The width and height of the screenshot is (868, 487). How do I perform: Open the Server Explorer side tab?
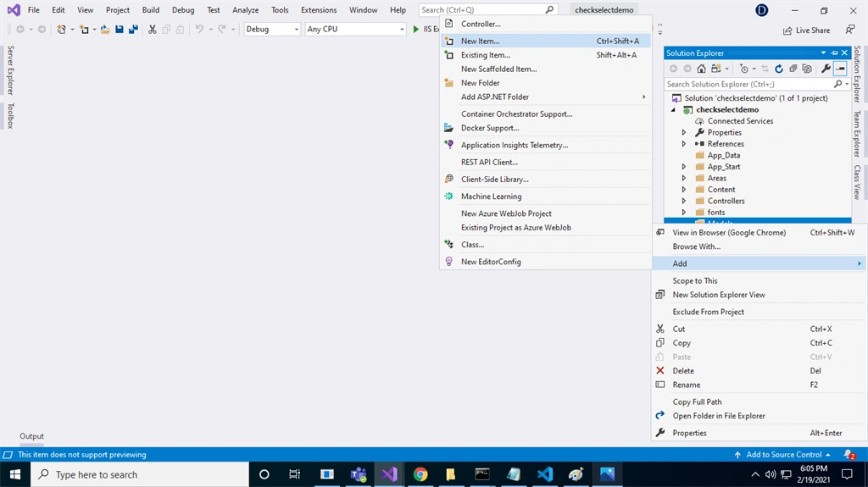tap(10, 70)
